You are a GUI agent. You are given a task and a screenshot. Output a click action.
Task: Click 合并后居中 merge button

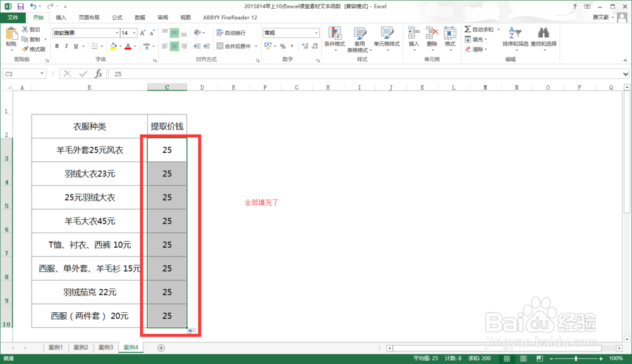234,46
